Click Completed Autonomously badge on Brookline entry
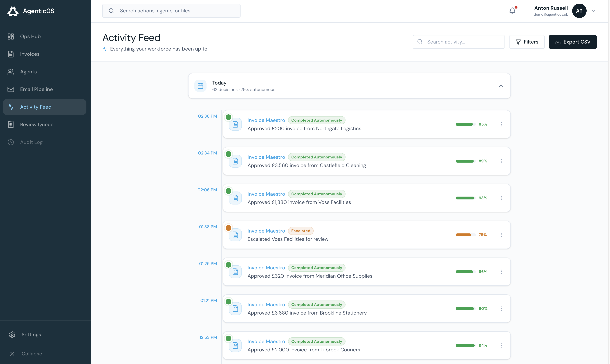610x364 pixels. [317, 305]
